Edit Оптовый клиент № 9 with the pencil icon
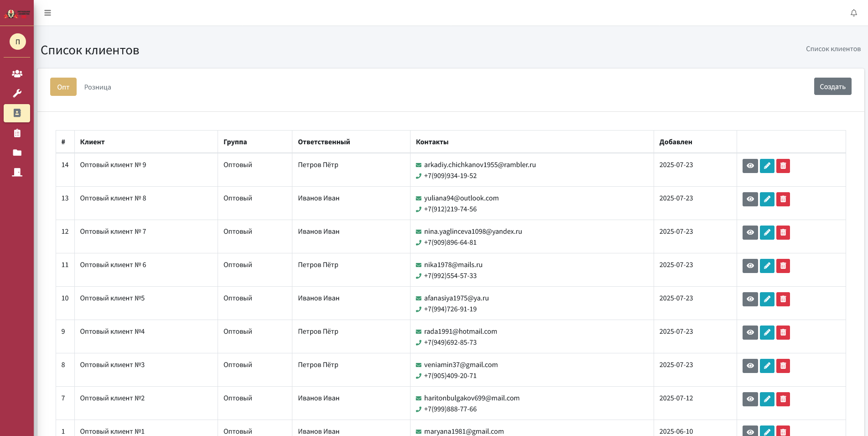The height and width of the screenshot is (436, 868). (x=767, y=166)
